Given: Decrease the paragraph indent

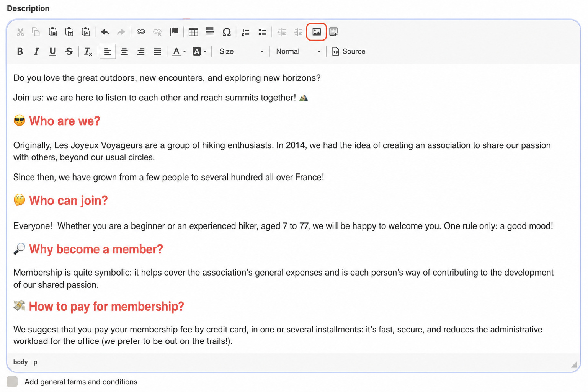Looking at the screenshot, I should coord(282,32).
